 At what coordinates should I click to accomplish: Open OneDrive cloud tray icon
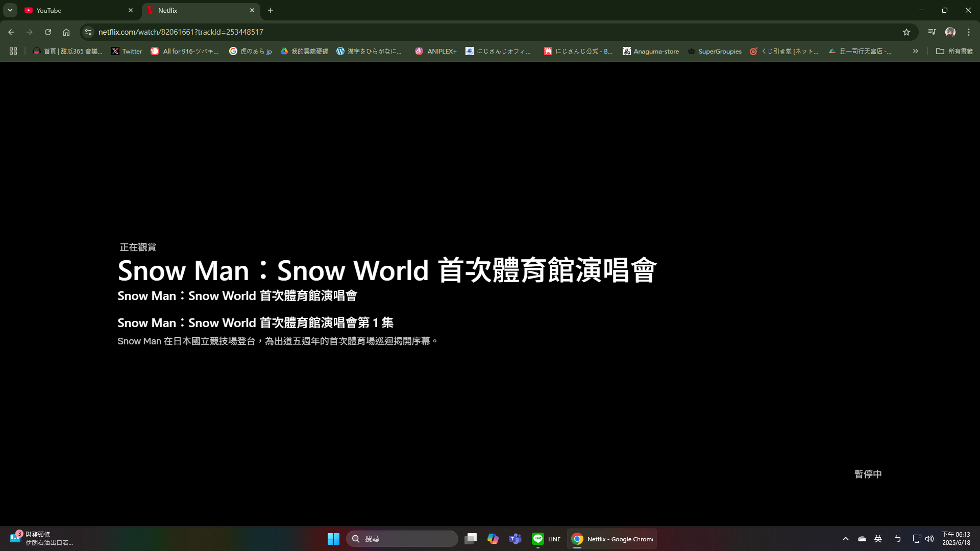[x=862, y=539]
